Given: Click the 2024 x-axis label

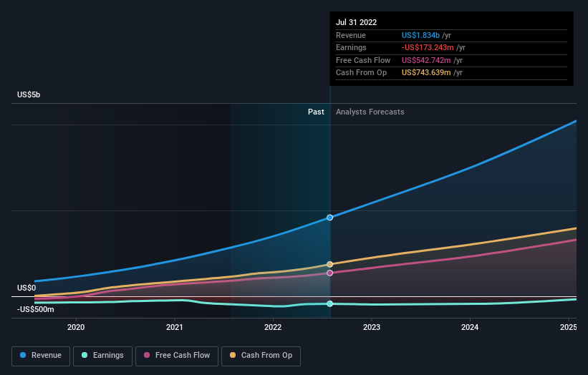Looking at the screenshot, I should [470, 327].
